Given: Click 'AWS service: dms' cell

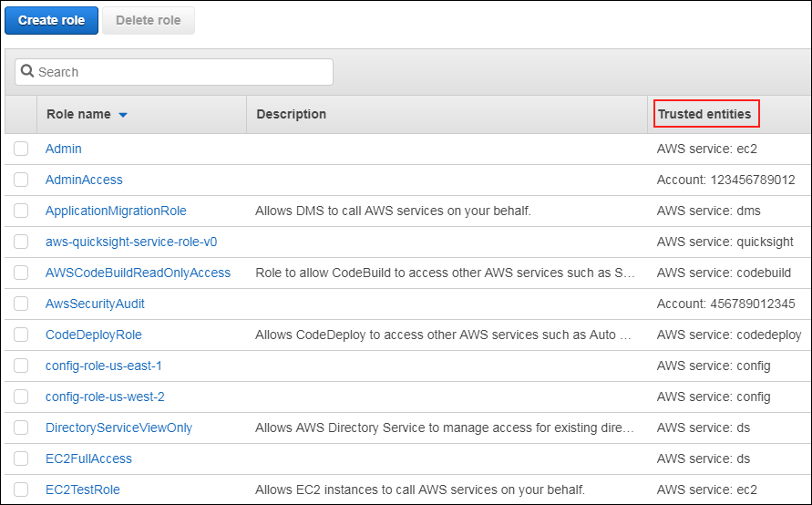Looking at the screenshot, I should pos(708,211).
